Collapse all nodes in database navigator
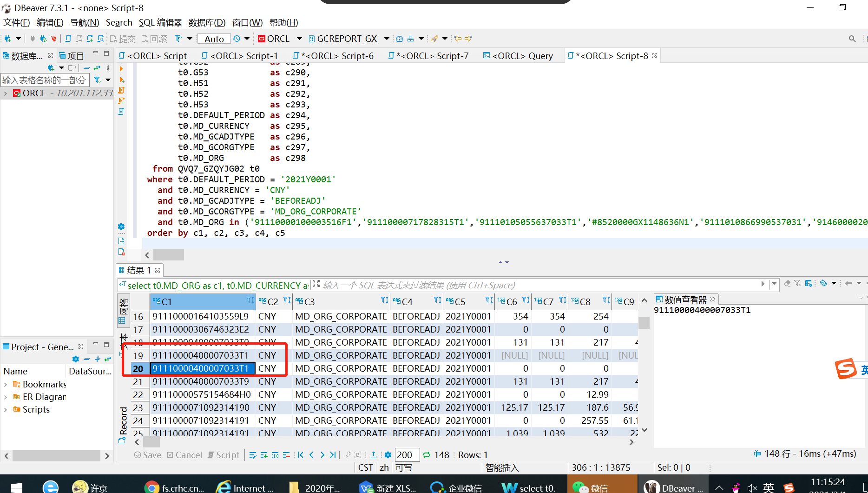Screen dimensions: 868x493 pos(86,68)
